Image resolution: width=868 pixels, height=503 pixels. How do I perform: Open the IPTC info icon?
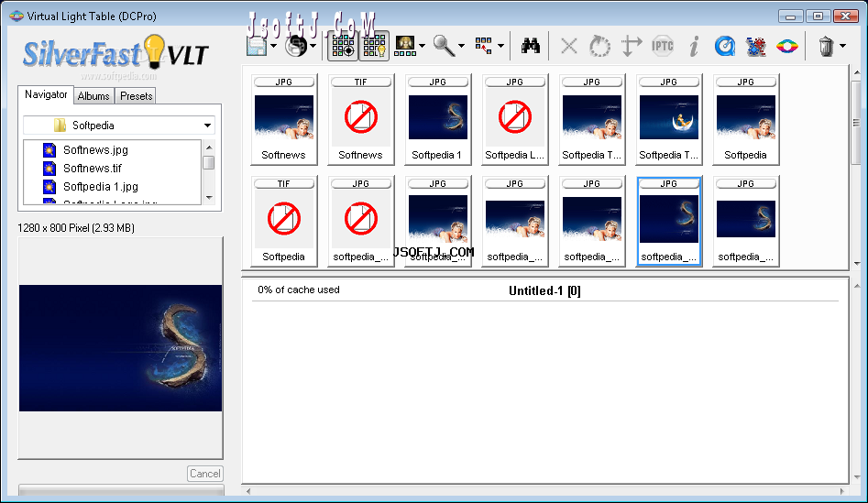[662, 46]
